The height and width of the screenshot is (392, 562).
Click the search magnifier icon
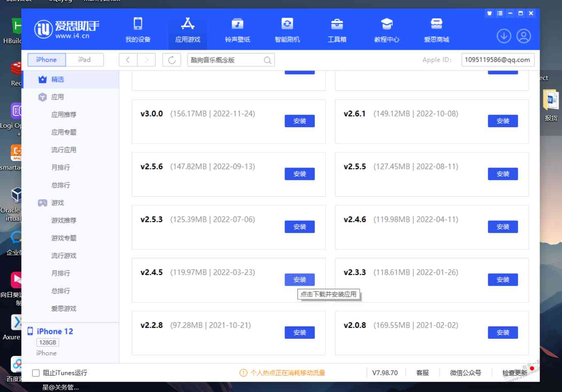268,60
